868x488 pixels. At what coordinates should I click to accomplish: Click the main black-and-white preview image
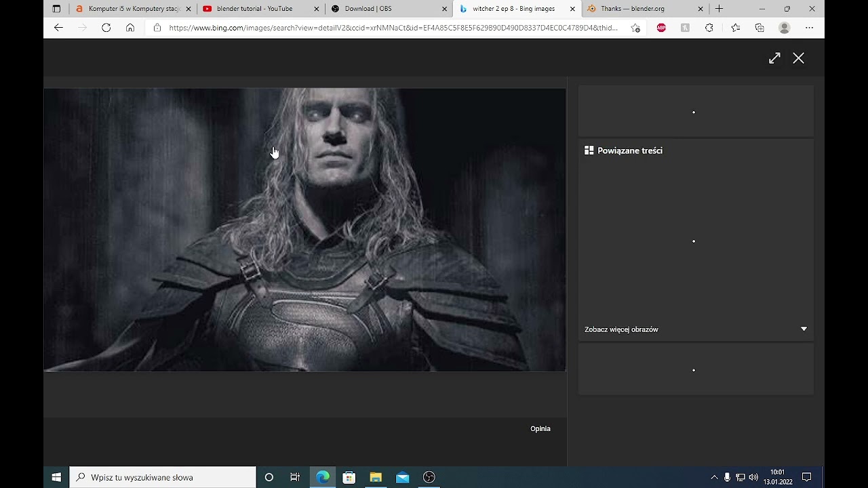pos(305,230)
